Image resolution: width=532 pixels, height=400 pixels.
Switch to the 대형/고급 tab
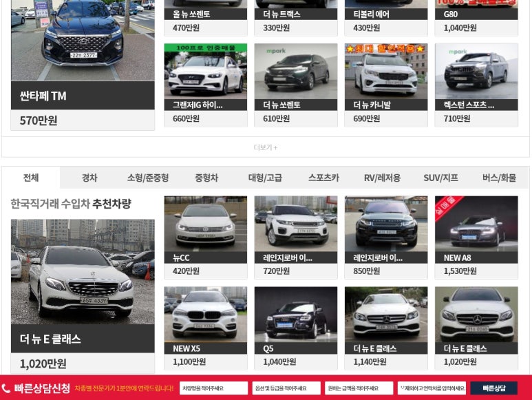point(265,178)
